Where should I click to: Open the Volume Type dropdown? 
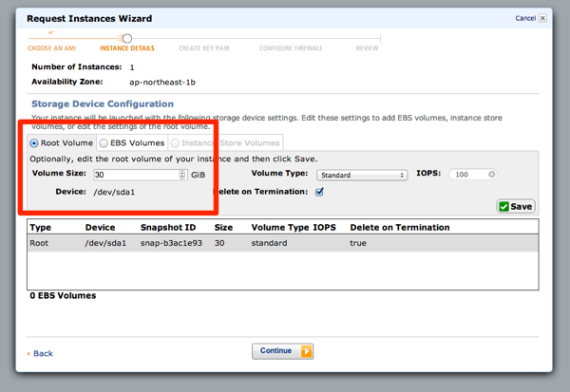tap(362, 175)
